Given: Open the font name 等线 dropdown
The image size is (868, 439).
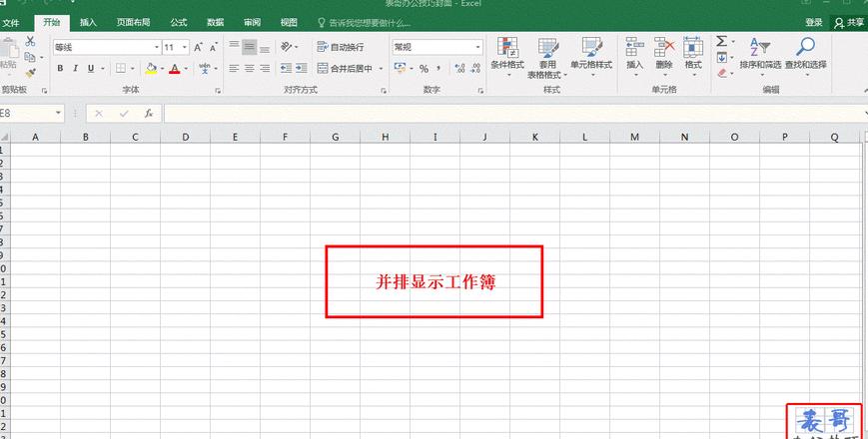Looking at the screenshot, I should coord(156,48).
